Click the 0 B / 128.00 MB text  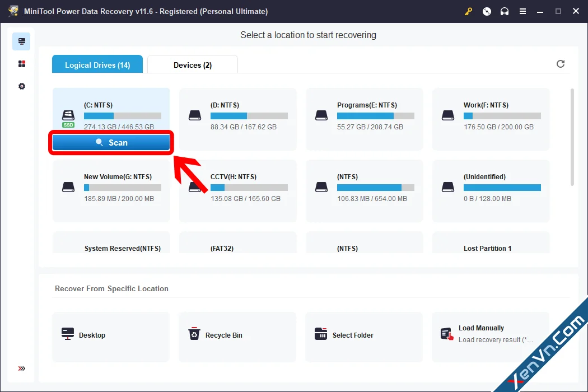coord(487,198)
